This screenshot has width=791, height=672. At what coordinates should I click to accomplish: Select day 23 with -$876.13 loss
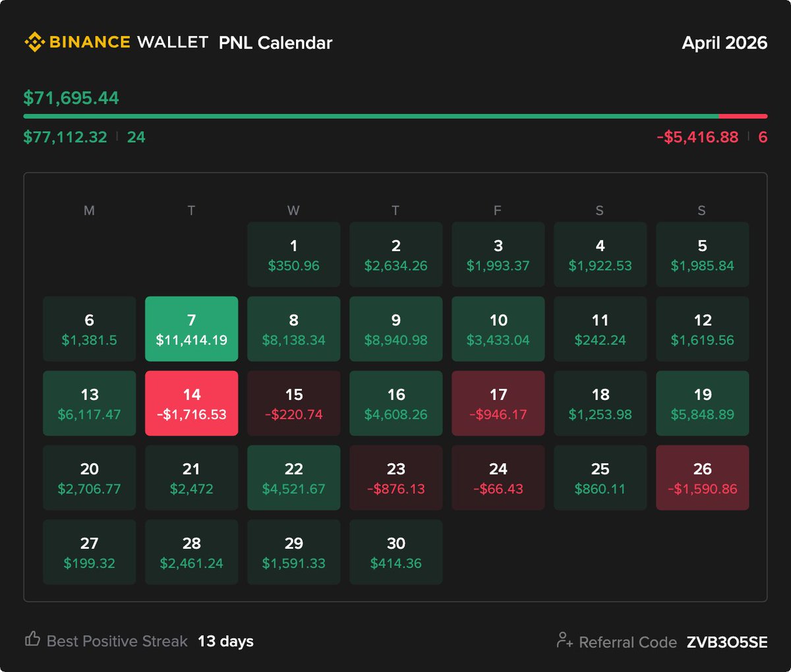click(396, 478)
